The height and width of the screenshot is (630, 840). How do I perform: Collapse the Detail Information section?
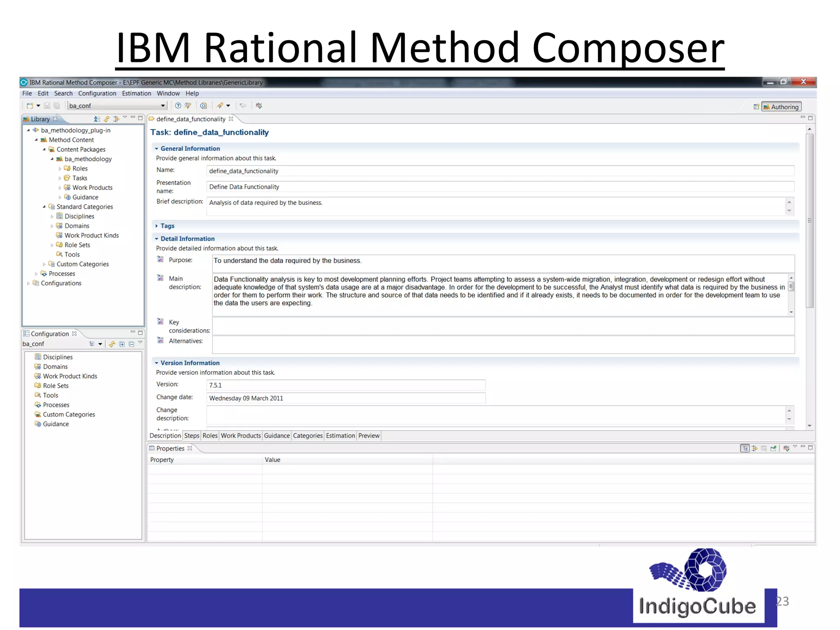pyautogui.click(x=157, y=239)
